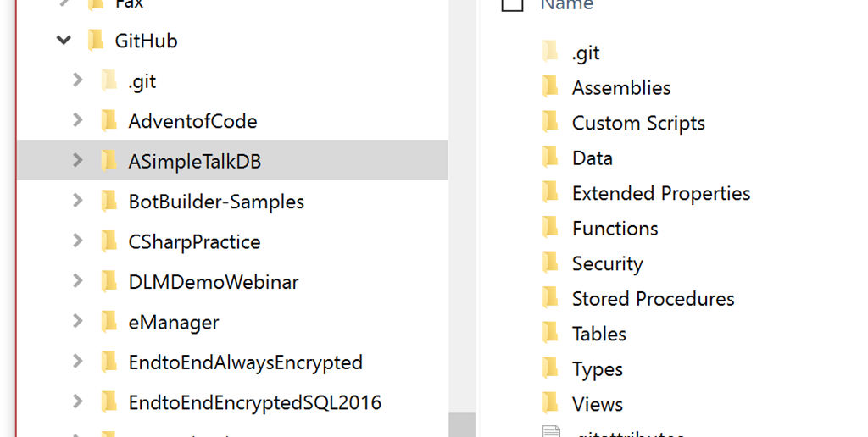Open the Functions folder
Viewport: 868px width, 437px height.
point(615,229)
